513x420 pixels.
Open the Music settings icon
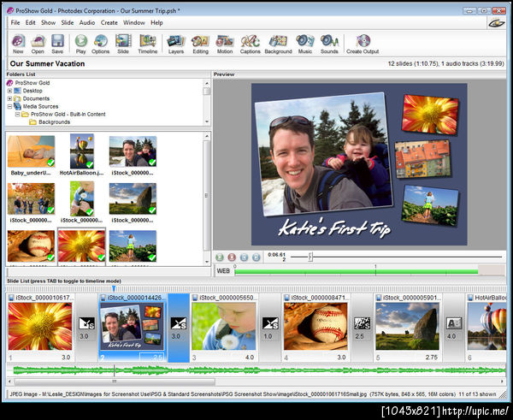[304, 41]
